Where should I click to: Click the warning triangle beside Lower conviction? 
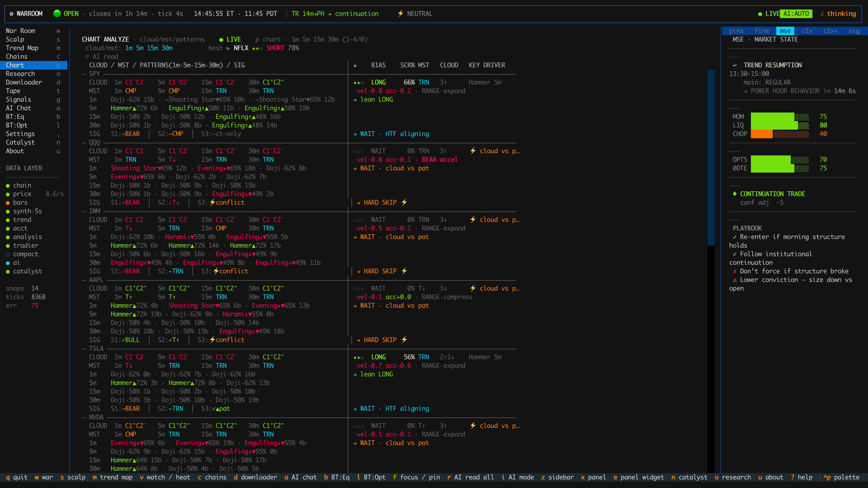click(735, 280)
